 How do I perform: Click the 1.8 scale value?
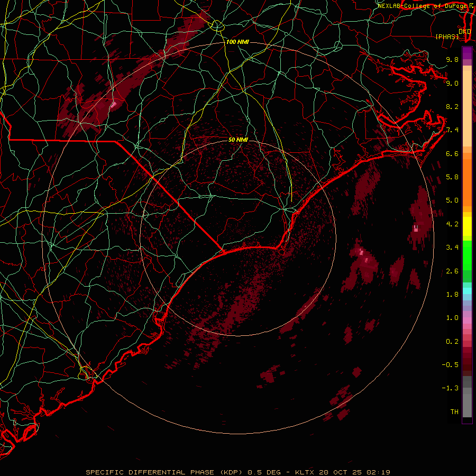click(452, 295)
